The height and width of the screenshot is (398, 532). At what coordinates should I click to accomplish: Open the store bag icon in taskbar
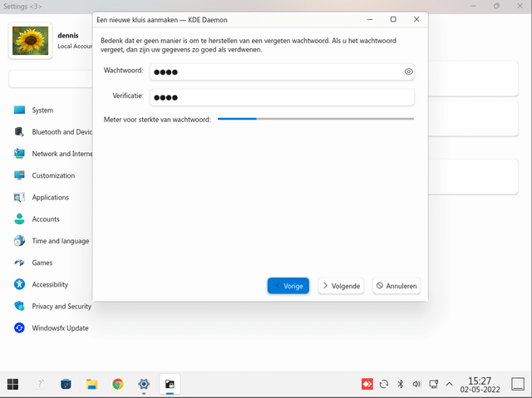[x=66, y=384]
